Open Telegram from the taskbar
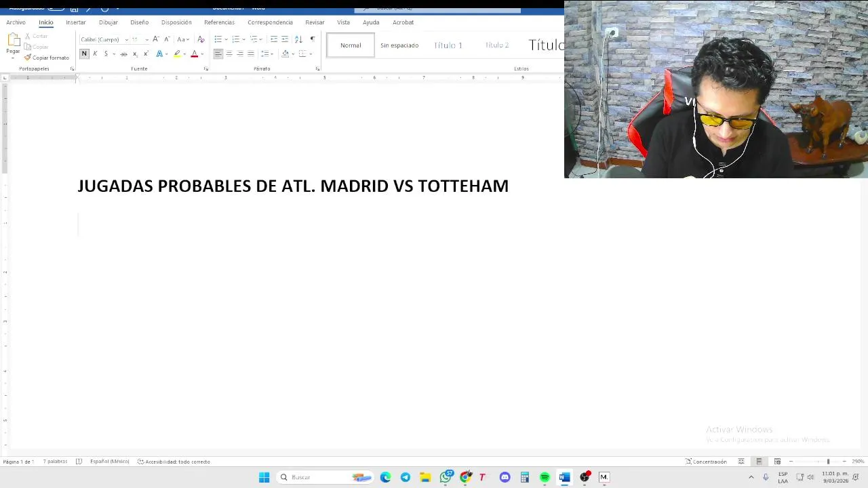Image resolution: width=868 pixels, height=488 pixels. [x=406, y=477]
